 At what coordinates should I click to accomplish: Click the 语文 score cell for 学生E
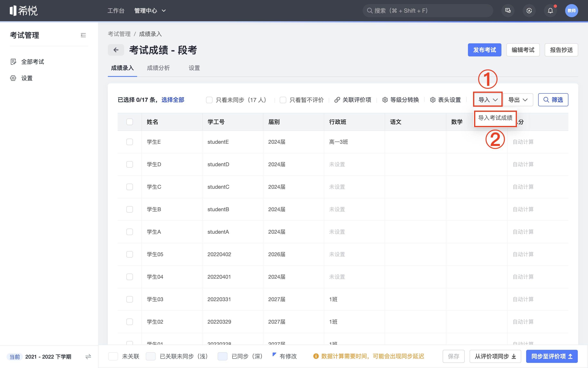[x=415, y=142]
